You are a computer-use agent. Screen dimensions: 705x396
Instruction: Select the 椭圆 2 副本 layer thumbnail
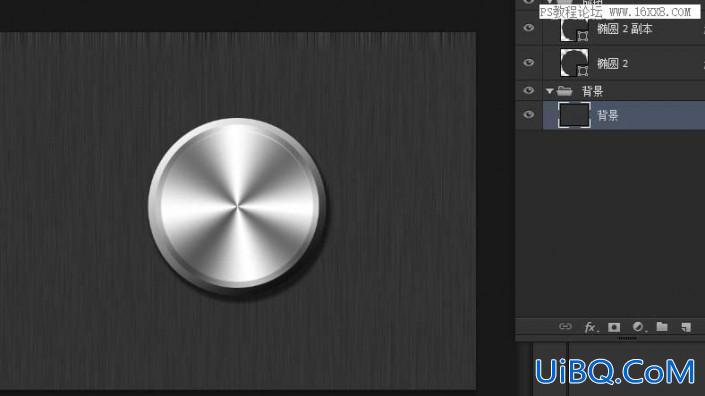(574, 29)
